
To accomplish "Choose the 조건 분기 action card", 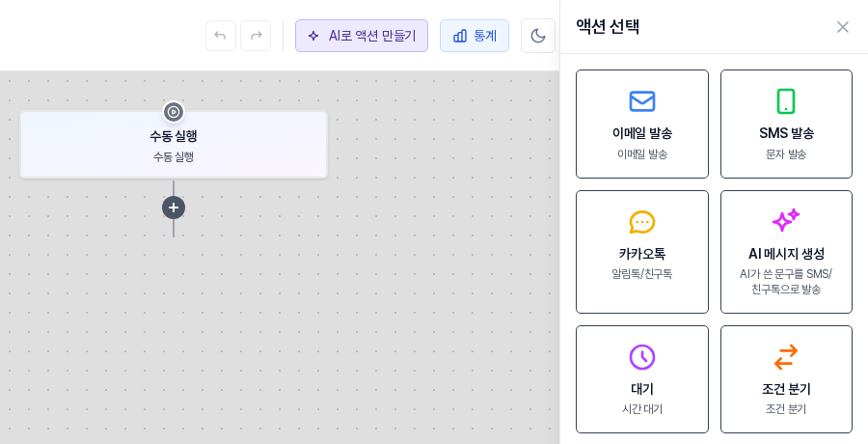I will [x=786, y=379].
